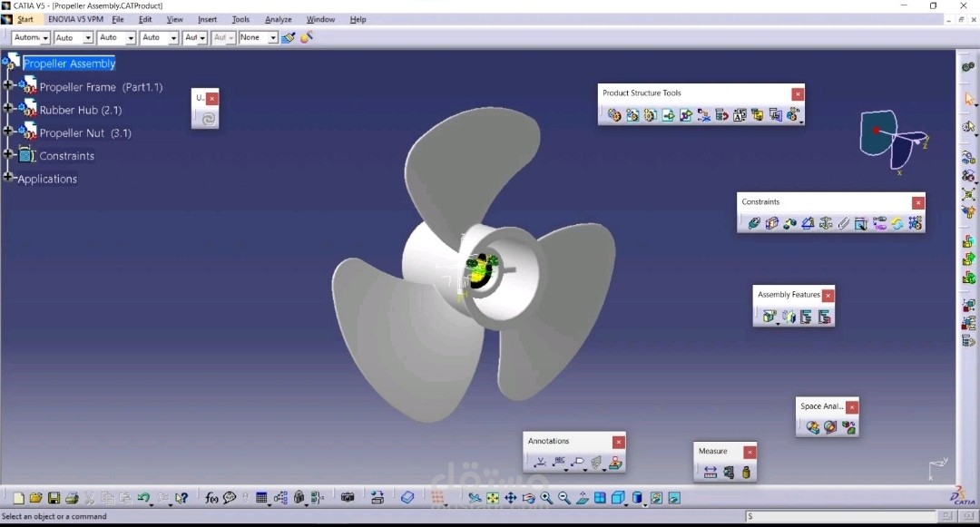Toggle the Rotate view control

click(x=528, y=498)
